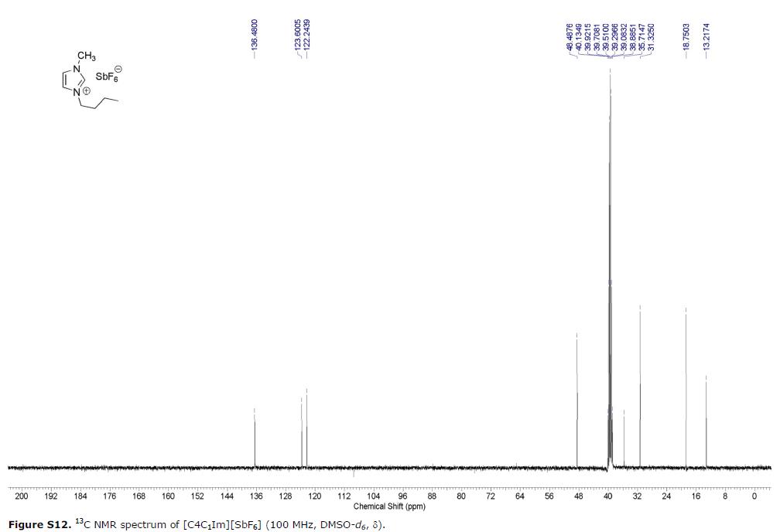Click the peak label 39.5100
Image resolution: width=780 pixels, height=532 pixels.
(606, 36)
